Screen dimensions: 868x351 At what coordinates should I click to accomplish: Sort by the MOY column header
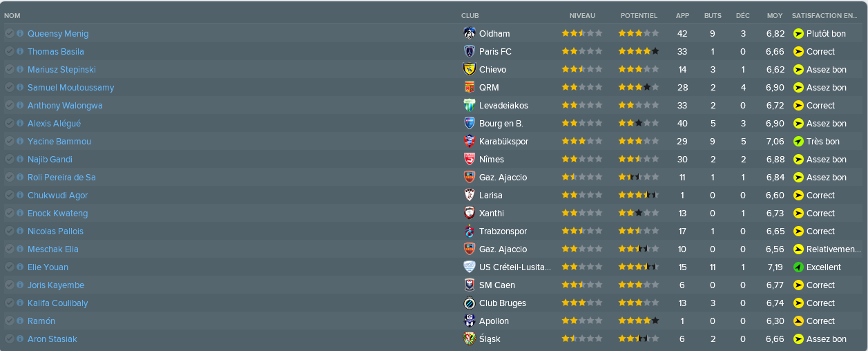(775, 15)
